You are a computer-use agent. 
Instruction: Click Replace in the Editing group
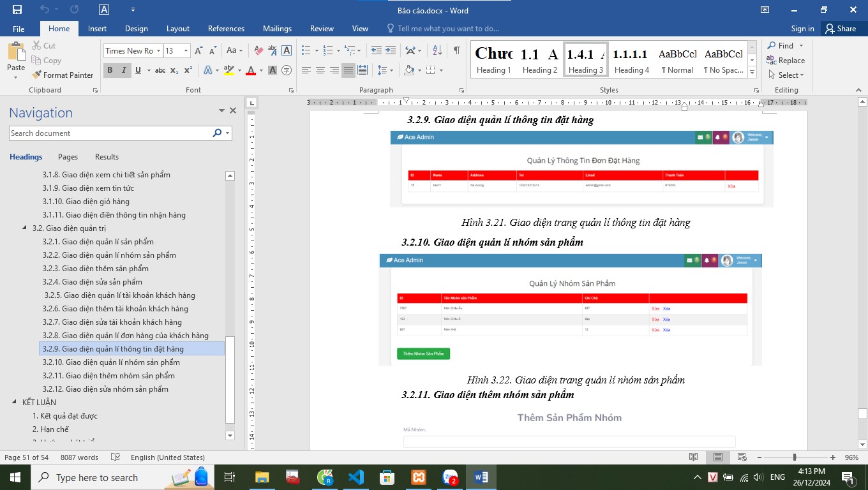click(786, 60)
